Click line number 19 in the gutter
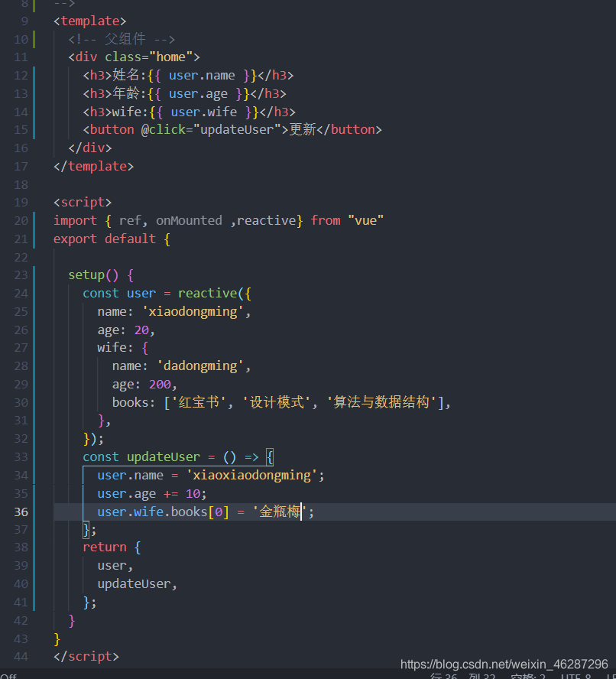This screenshot has height=679, width=616. [x=21, y=203]
